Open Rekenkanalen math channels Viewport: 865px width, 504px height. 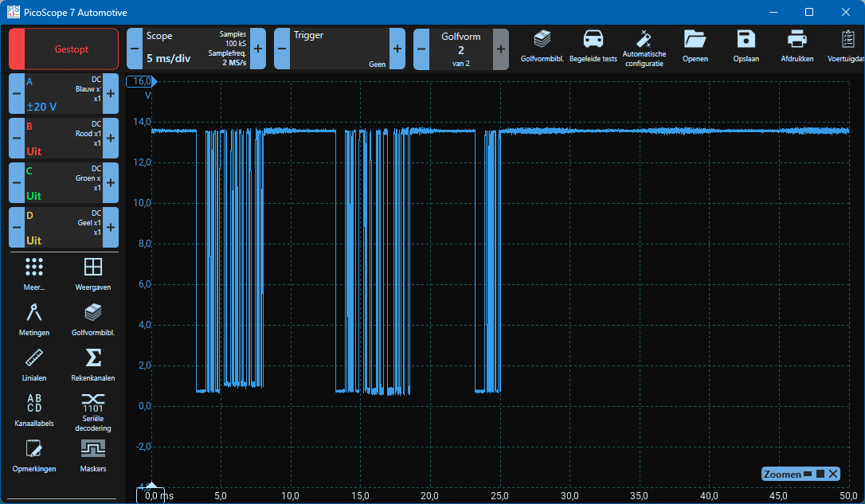click(x=92, y=365)
